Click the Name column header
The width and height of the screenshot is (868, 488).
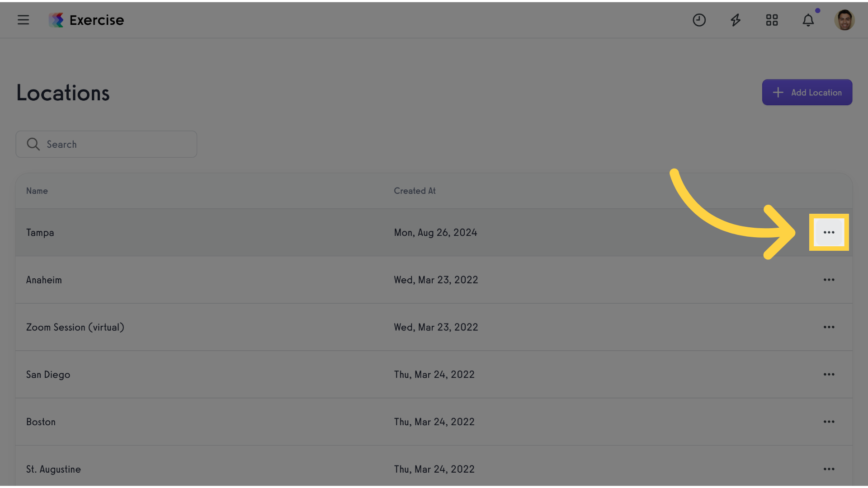[x=37, y=191]
